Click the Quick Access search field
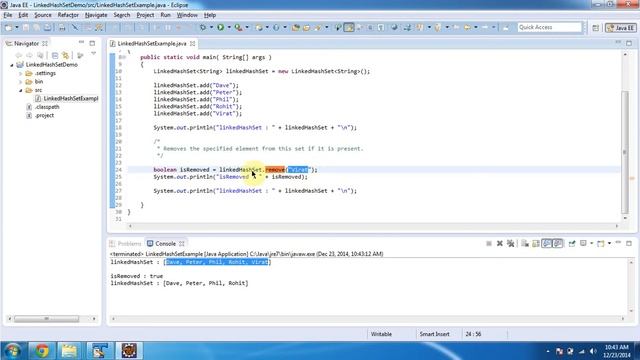This screenshot has width=640, height=360. point(549,27)
